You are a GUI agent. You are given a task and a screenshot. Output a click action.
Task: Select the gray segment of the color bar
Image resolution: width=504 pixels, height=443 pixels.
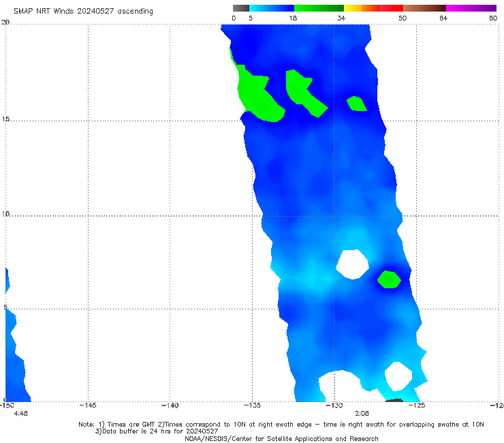[x=240, y=8]
